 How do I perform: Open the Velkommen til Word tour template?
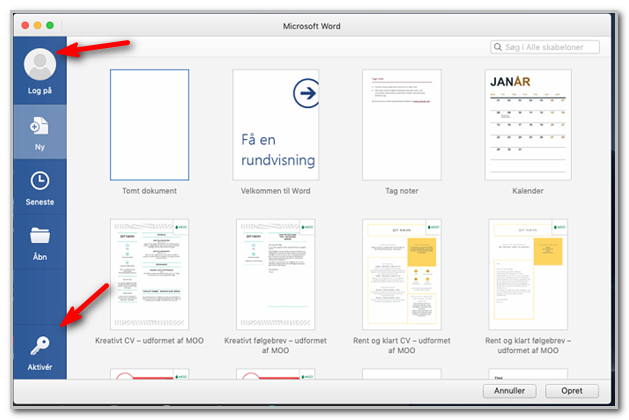click(276, 125)
